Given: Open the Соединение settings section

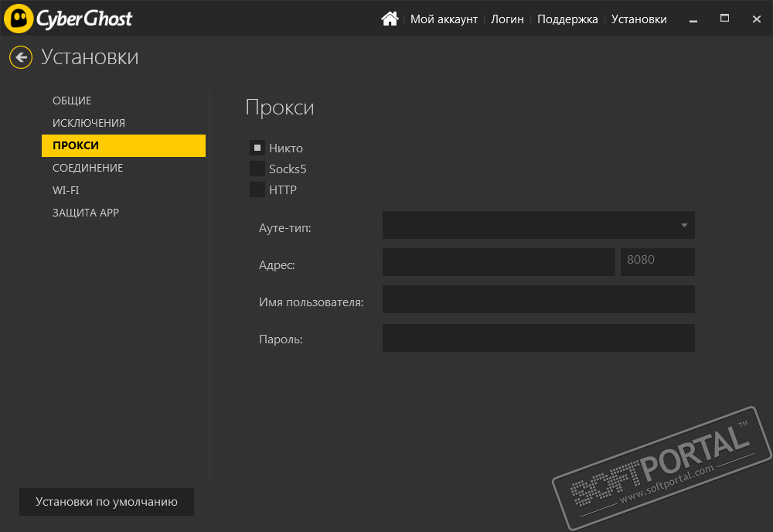Looking at the screenshot, I should click(87, 168).
